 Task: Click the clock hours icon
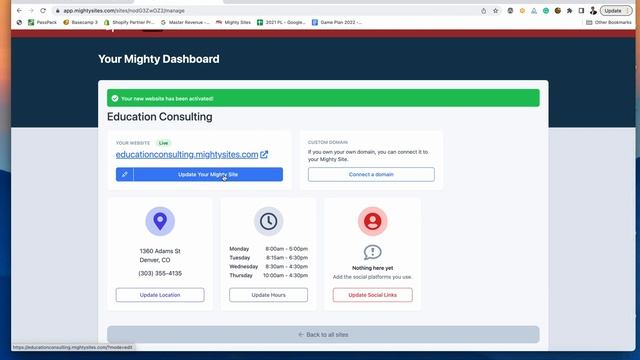[x=268, y=221]
